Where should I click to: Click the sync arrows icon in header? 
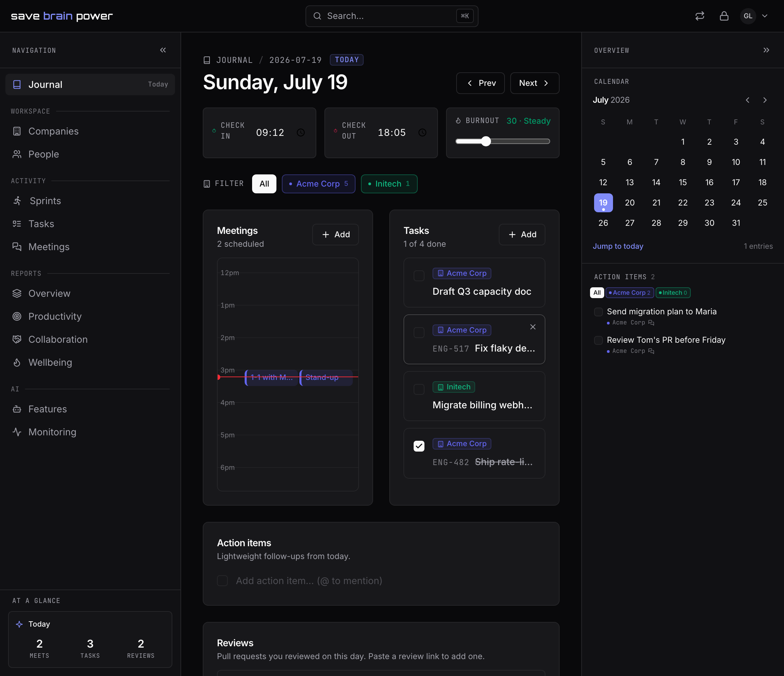[700, 16]
